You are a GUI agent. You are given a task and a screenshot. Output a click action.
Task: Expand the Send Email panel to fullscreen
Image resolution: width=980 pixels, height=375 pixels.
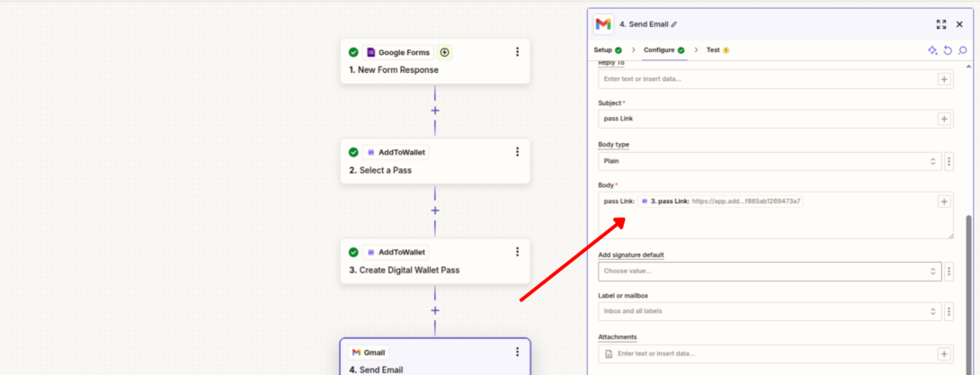coord(941,24)
